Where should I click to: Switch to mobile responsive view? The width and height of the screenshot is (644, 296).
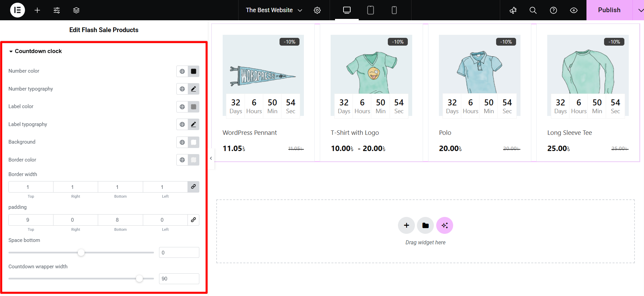394,10
